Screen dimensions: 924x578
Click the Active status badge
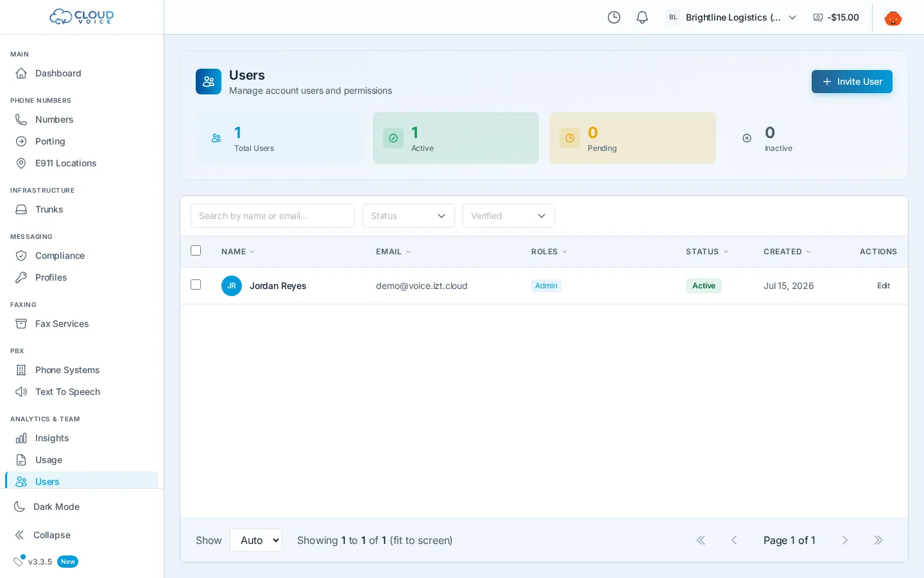click(x=704, y=286)
